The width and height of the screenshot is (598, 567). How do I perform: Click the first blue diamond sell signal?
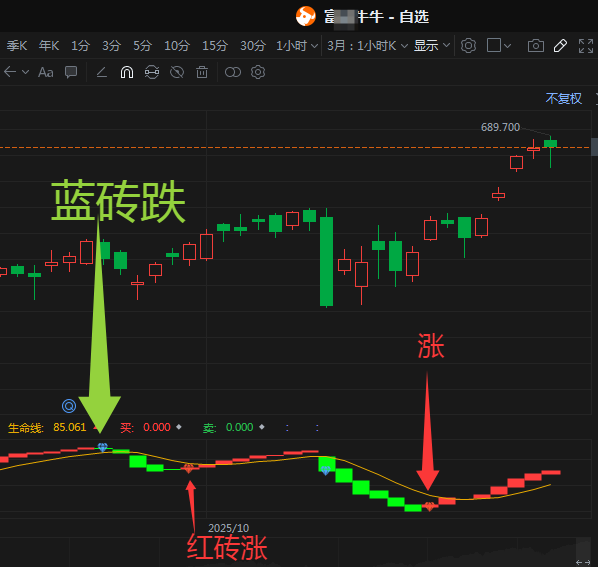103,447
